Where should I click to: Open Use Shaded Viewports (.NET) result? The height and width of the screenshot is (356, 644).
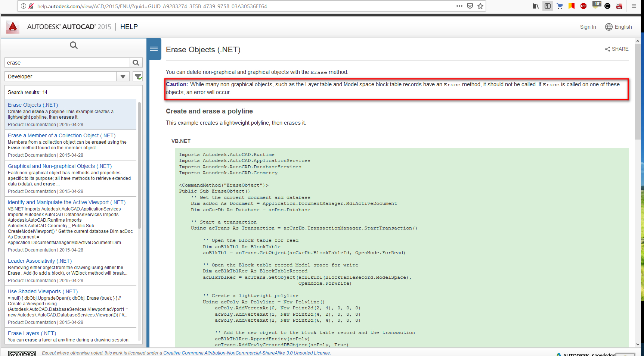click(43, 291)
